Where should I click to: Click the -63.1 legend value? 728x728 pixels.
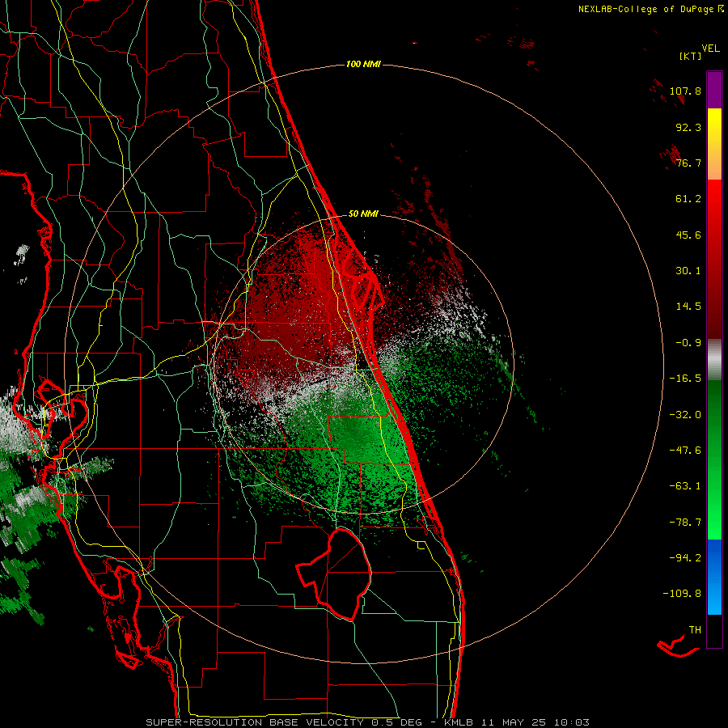[685, 486]
